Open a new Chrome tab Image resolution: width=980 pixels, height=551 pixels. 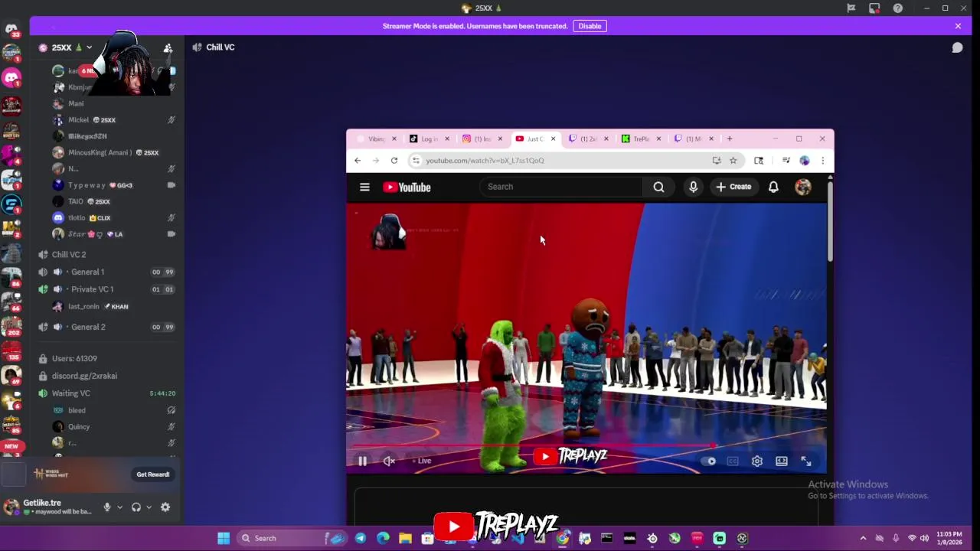point(730,139)
